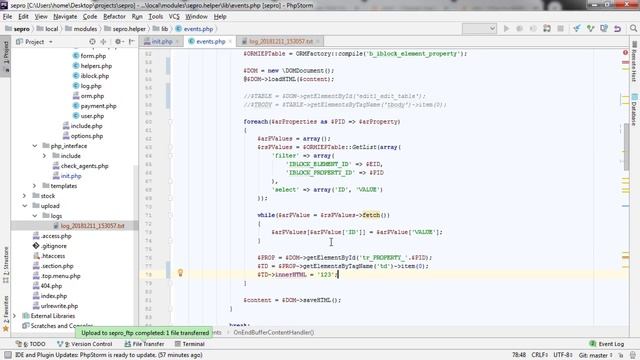Click the Run play icon in the toolbar
Screen dimensions: 640x360
coord(506,29)
